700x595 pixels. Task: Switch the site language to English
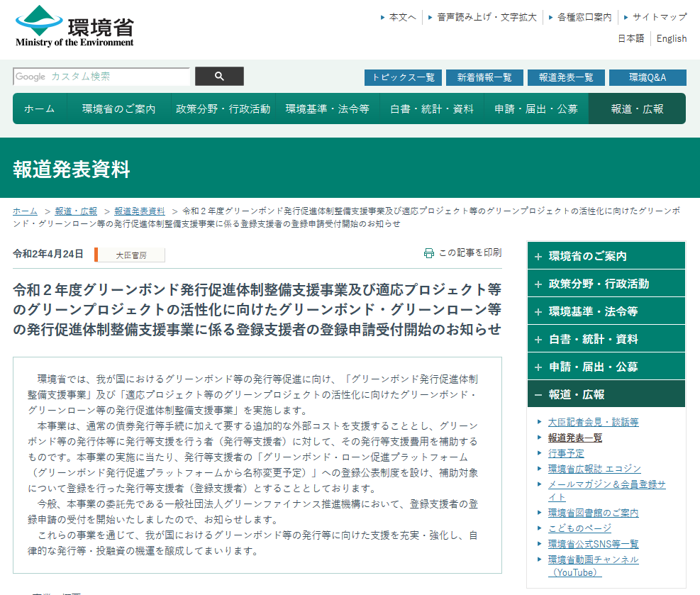pyautogui.click(x=671, y=38)
